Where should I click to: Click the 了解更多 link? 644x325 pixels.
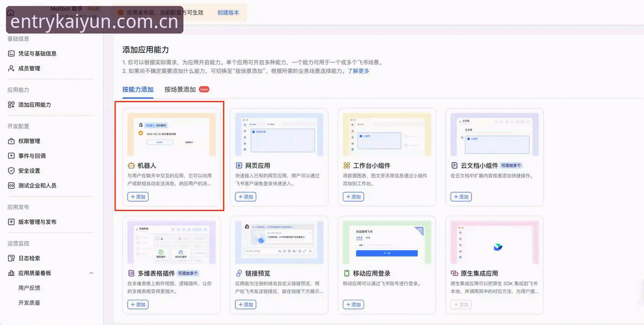358,71
